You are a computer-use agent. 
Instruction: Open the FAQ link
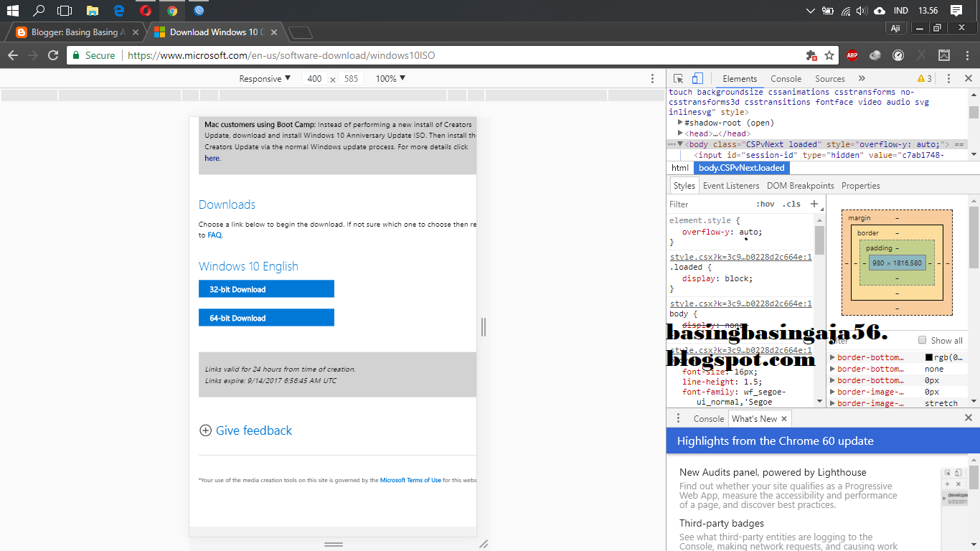[x=215, y=235]
